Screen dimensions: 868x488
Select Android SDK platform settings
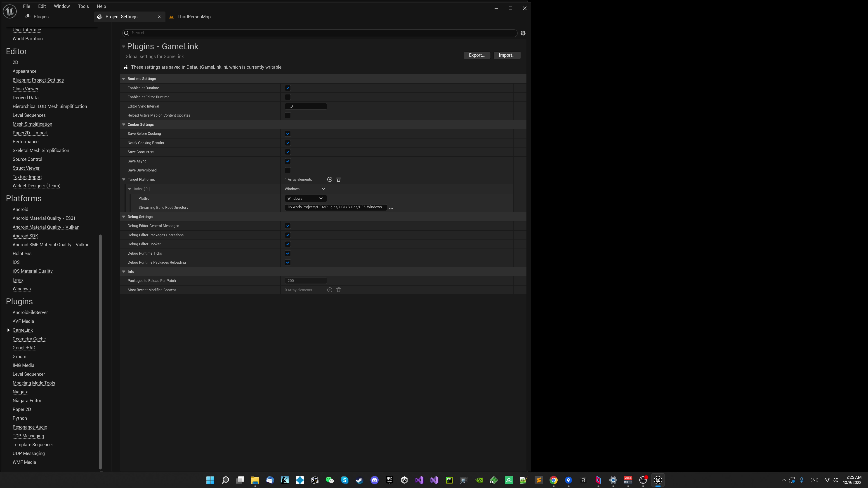(x=25, y=236)
